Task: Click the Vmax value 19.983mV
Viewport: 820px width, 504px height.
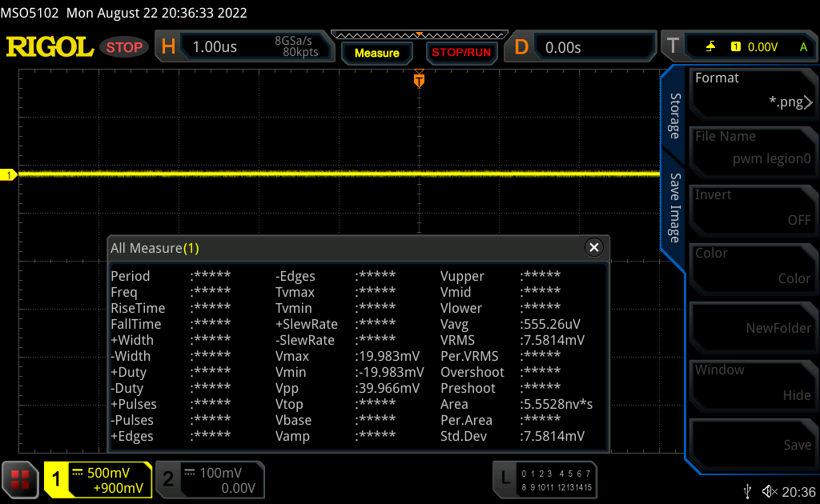Action: 388,357
